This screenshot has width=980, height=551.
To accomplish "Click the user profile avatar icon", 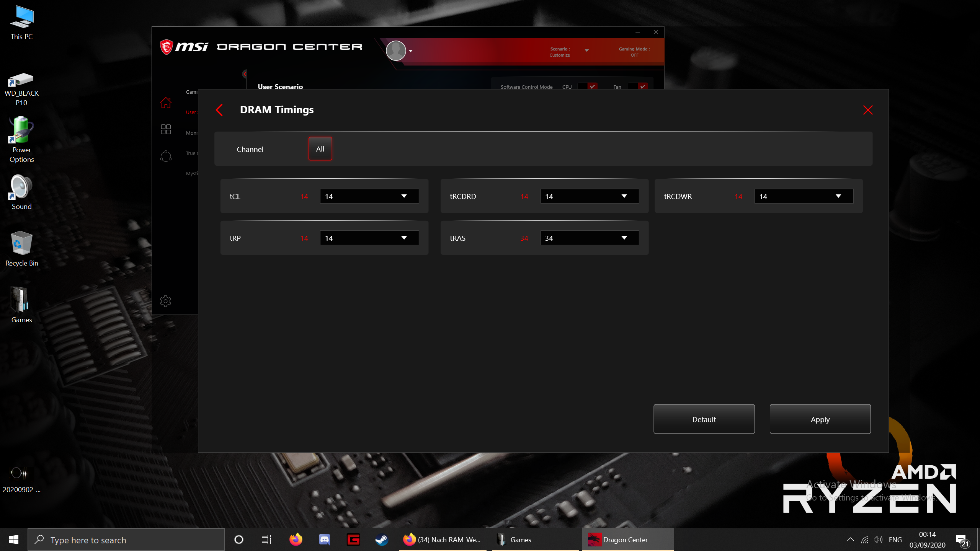I will point(396,51).
